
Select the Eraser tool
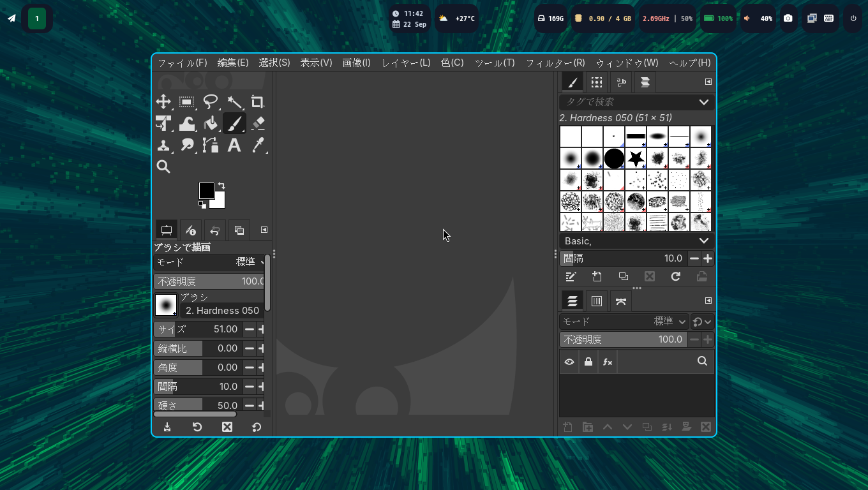click(258, 123)
